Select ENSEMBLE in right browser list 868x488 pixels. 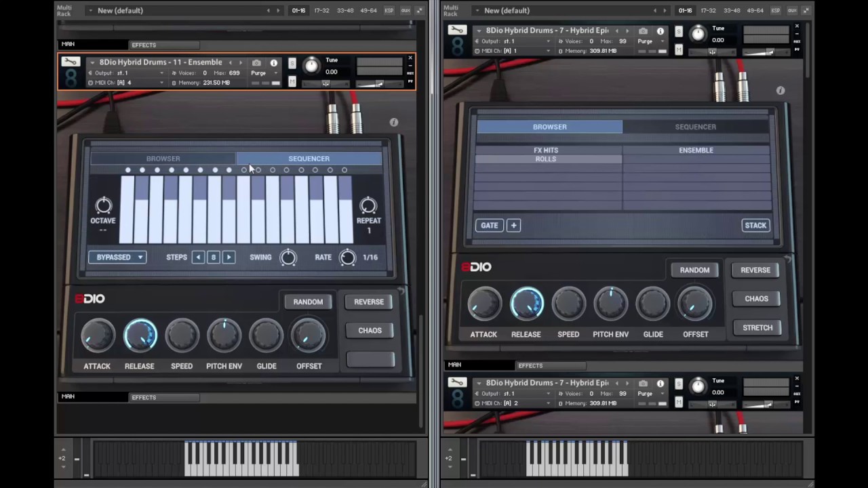tap(696, 150)
